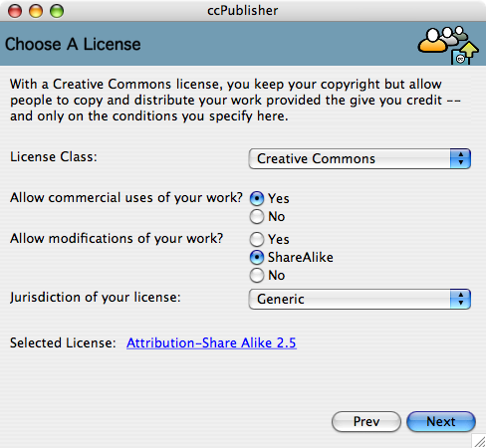Click 'Allow commercial uses of your work?' label
486x448 pixels.
126,198
